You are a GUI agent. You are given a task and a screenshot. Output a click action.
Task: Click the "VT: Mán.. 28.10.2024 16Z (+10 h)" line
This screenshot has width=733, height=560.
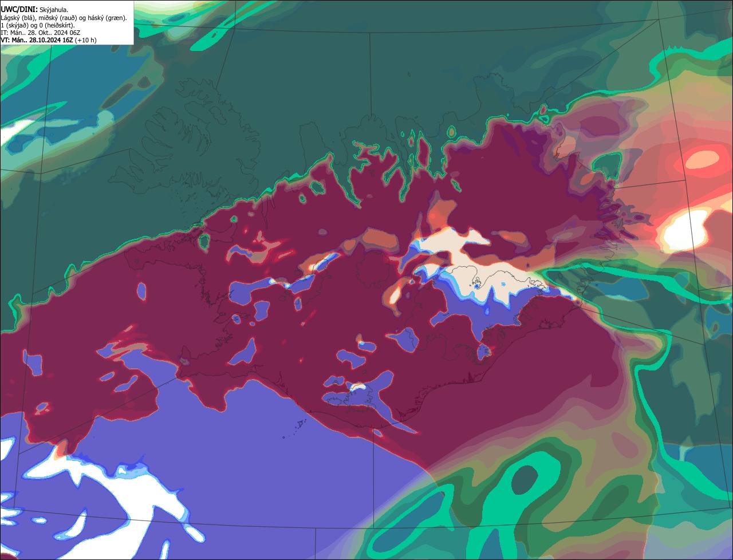(49, 40)
